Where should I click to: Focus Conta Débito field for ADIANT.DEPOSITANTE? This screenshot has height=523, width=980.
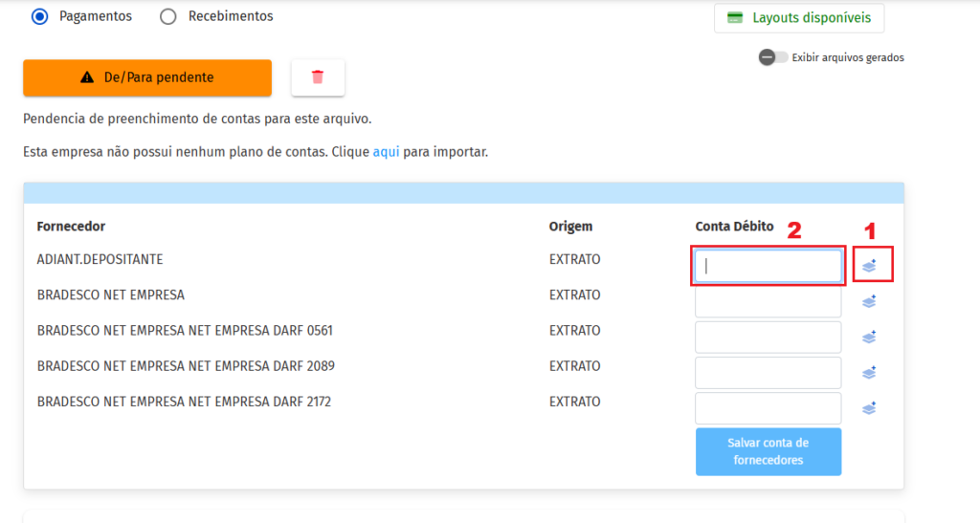[x=768, y=266]
